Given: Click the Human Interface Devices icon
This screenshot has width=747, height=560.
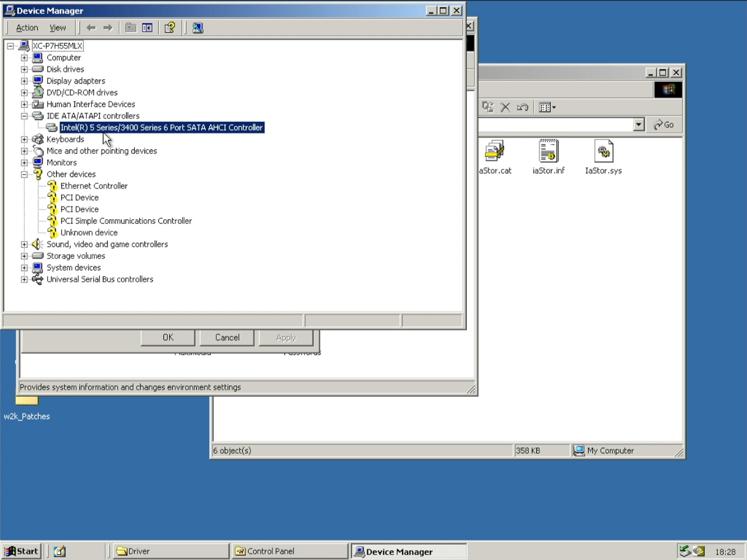Looking at the screenshot, I should (38, 104).
